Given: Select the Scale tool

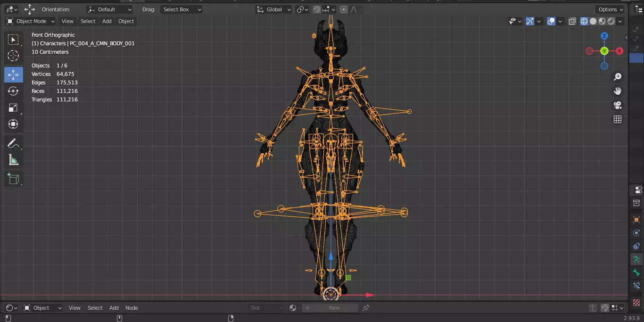Looking at the screenshot, I should pyautogui.click(x=13, y=107).
